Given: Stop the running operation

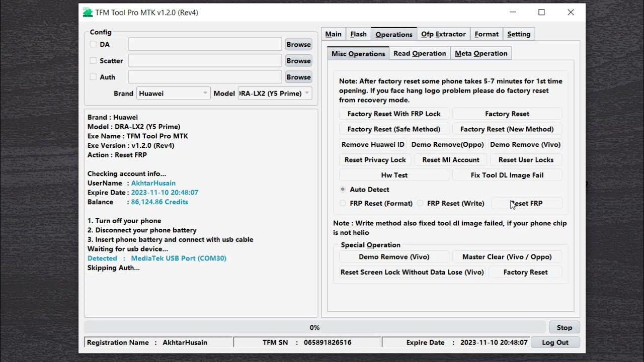Looking at the screenshot, I should pyautogui.click(x=565, y=327).
